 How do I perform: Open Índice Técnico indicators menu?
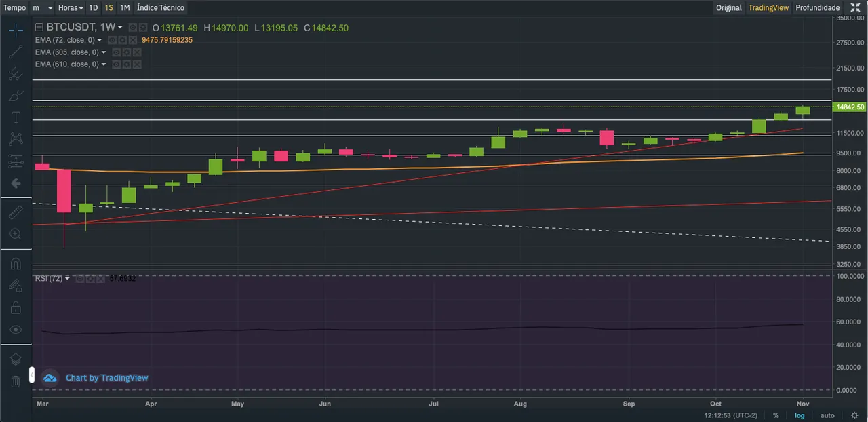pyautogui.click(x=160, y=7)
